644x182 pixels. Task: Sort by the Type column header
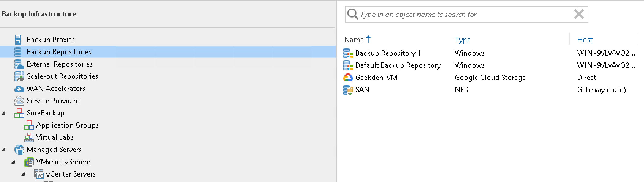(x=462, y=40)
